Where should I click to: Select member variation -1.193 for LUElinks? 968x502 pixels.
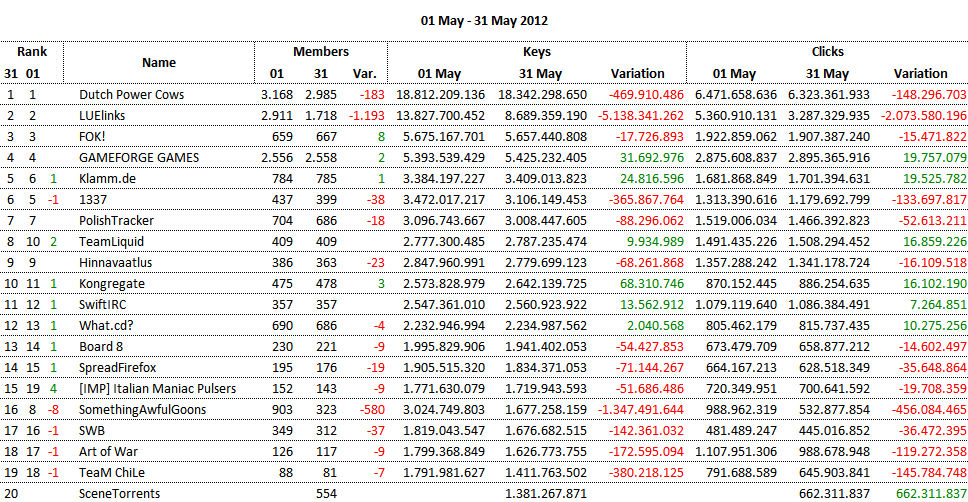pos(367,115)
